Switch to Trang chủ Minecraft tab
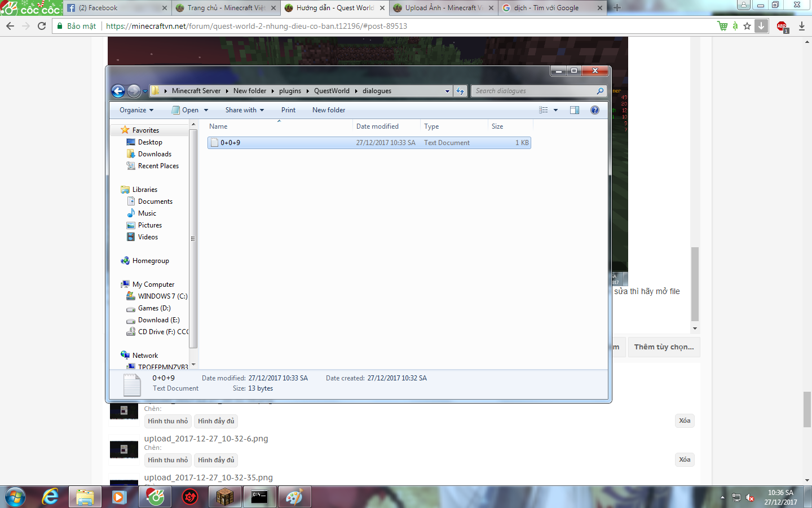The image size is (812, 508). tap(226, 8)
